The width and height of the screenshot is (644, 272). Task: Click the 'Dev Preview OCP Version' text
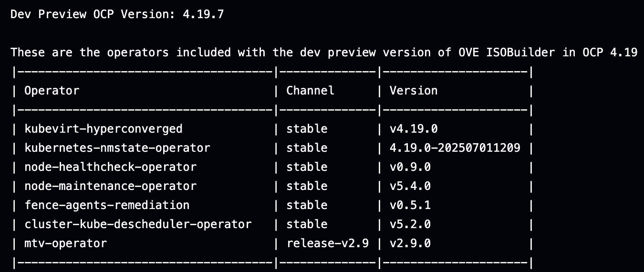coord(90,14)
